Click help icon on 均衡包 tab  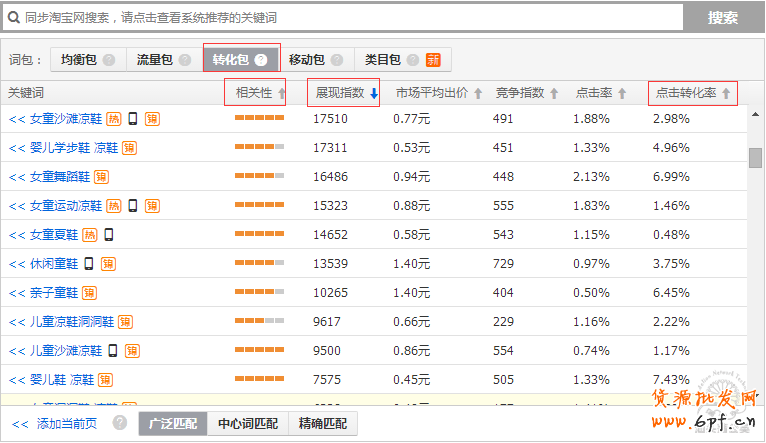tap(109, 60)
